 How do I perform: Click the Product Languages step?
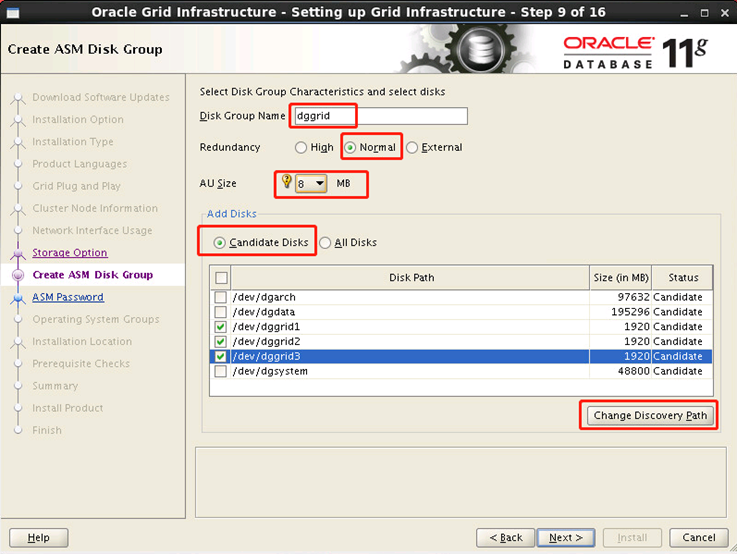(79, 164)
